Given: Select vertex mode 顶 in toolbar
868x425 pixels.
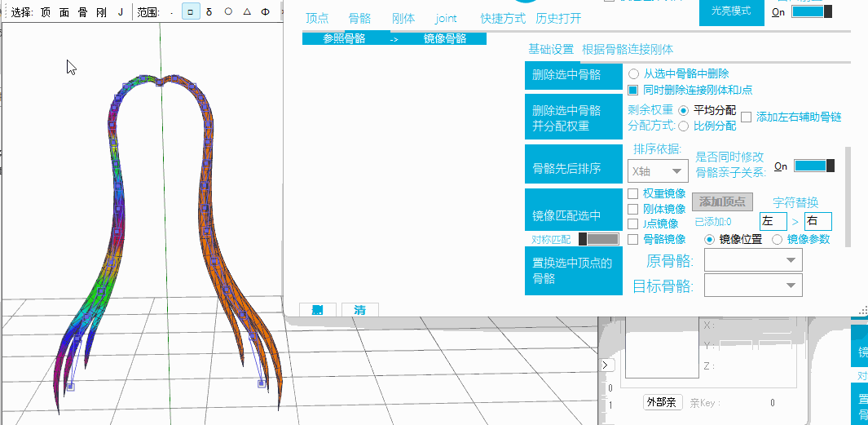Looking at the screenshot, I should click(x=46, y=12).
